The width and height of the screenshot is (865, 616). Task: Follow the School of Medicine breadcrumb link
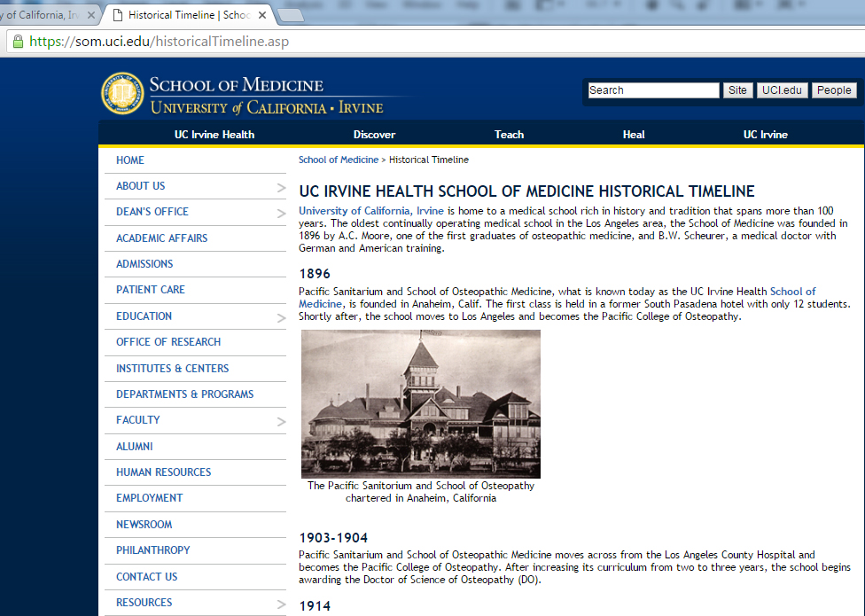(x=338, y=160)
